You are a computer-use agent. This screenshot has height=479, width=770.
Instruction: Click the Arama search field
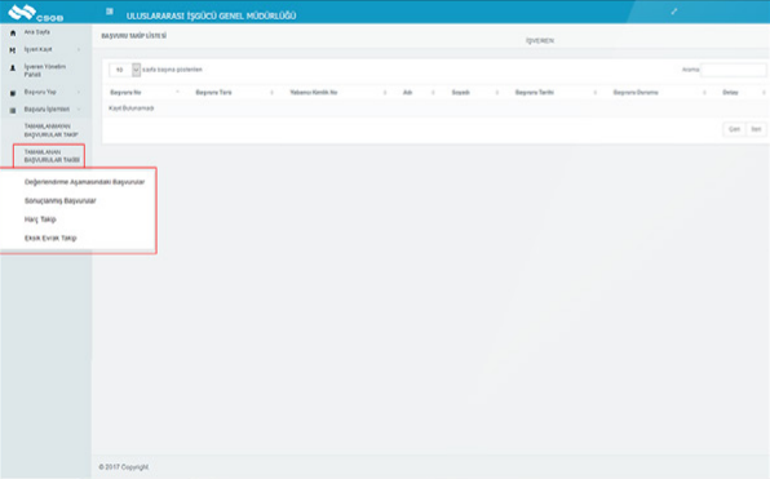click(x=732, y=70)
